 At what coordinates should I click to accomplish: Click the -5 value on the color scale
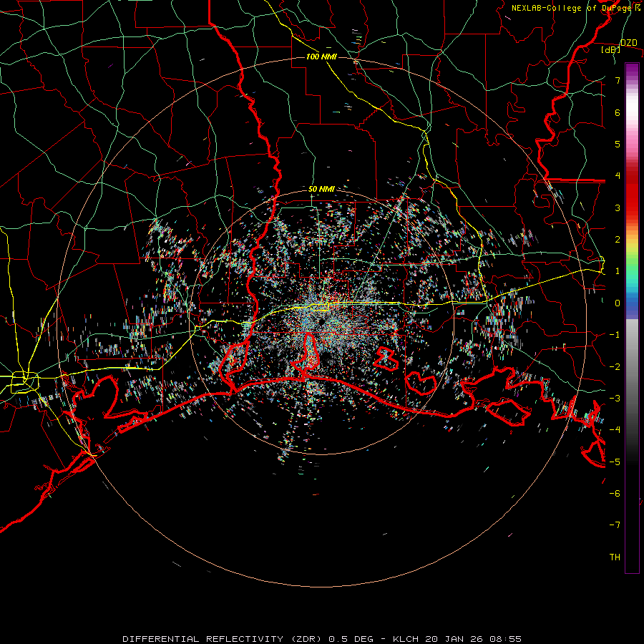[x=615, y=462]
